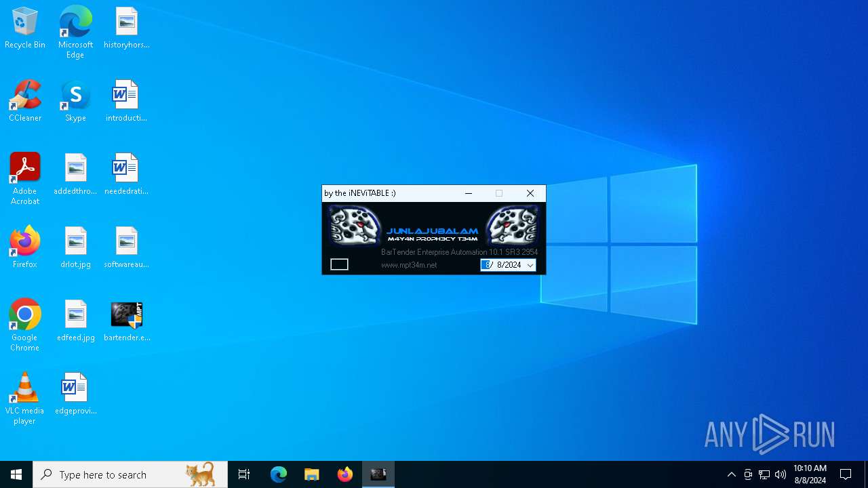Open File Explorer from the taskbar

312,474
